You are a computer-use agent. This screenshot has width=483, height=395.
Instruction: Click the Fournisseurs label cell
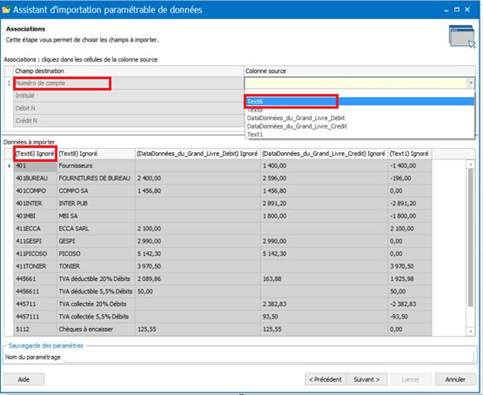pyautogui.click(x=96, y=166)
